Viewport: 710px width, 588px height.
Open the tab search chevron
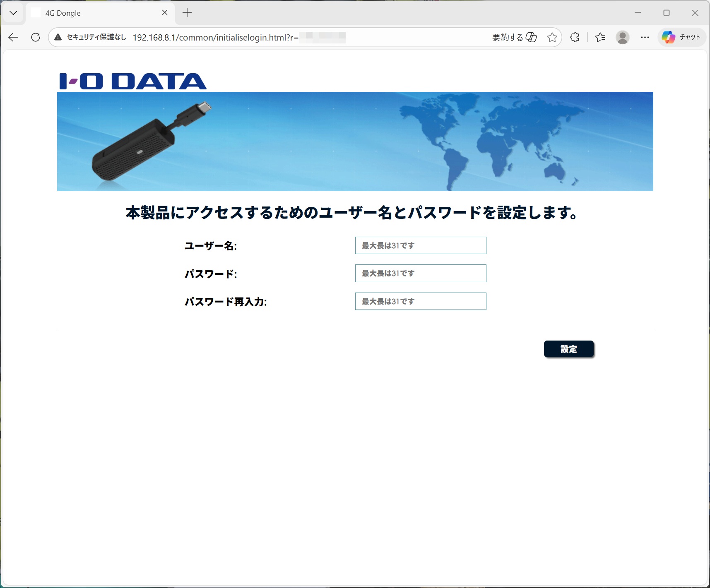click(14, 12)
